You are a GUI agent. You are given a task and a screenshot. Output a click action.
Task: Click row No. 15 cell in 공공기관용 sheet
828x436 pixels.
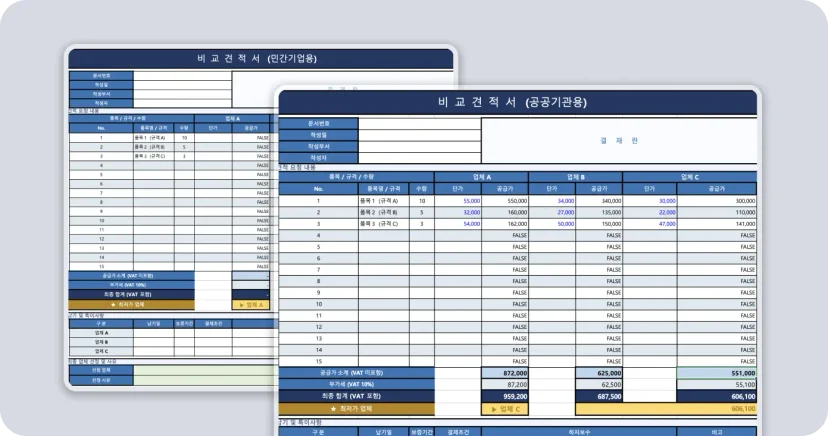(318, 362)
